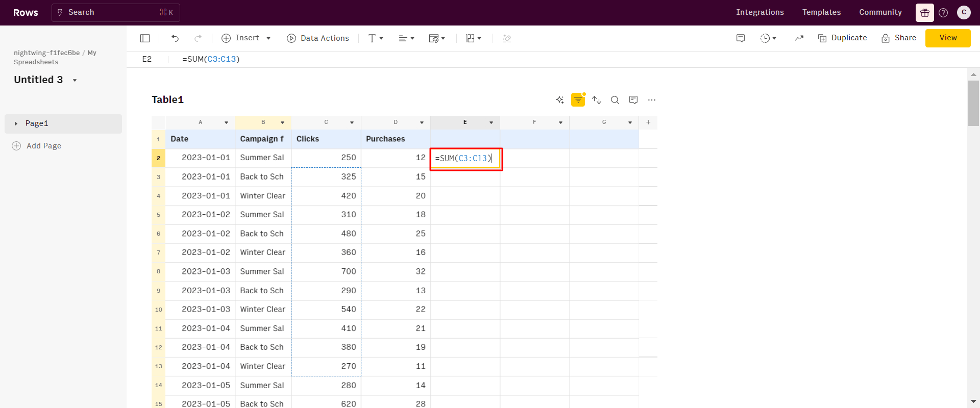Focus the Search field
The height and width of the screenshot is (408, 980).
click(x=116, y=12)
